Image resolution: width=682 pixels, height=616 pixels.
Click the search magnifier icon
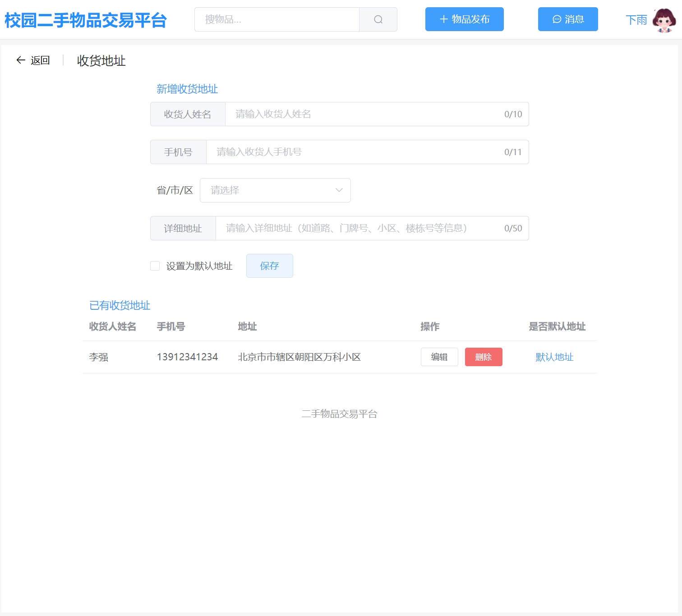378,19
